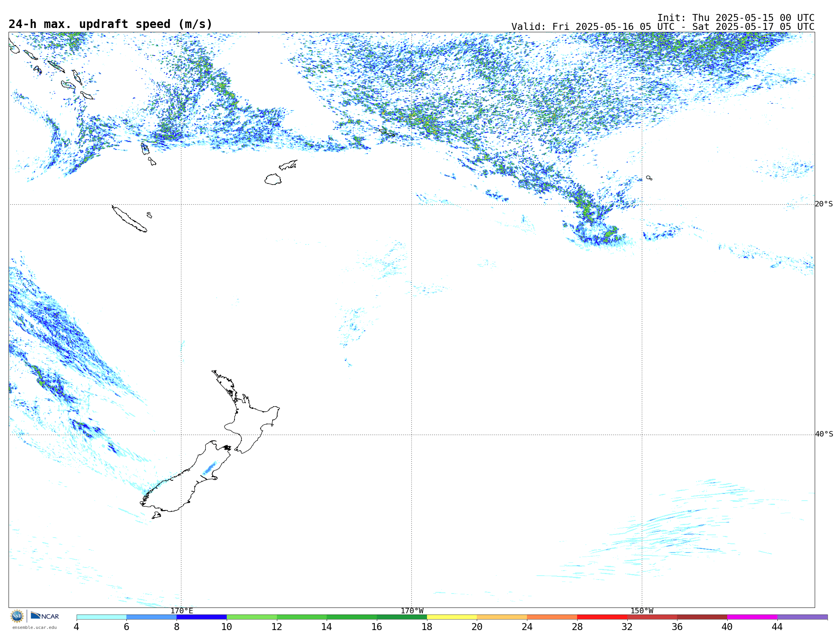This screenshot has height=632, width=840.
Task: Click the 20°S latitude label
Action: pyautogui.click(x=824, y=204)
